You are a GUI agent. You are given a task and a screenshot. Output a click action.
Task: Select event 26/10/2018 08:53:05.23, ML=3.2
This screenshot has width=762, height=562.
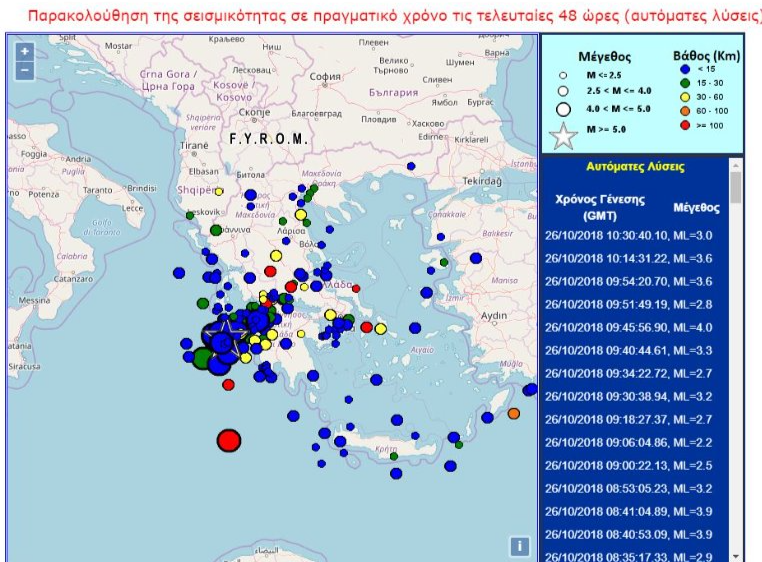click(628, 489)
